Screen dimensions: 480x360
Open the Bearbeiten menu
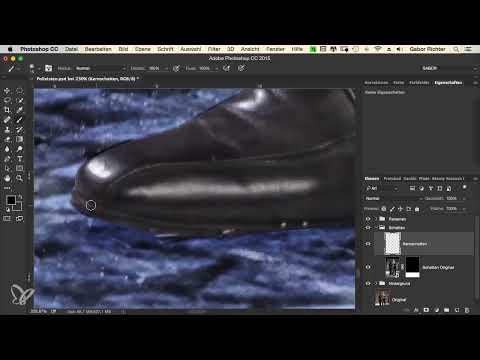click(x=98, y=49)
